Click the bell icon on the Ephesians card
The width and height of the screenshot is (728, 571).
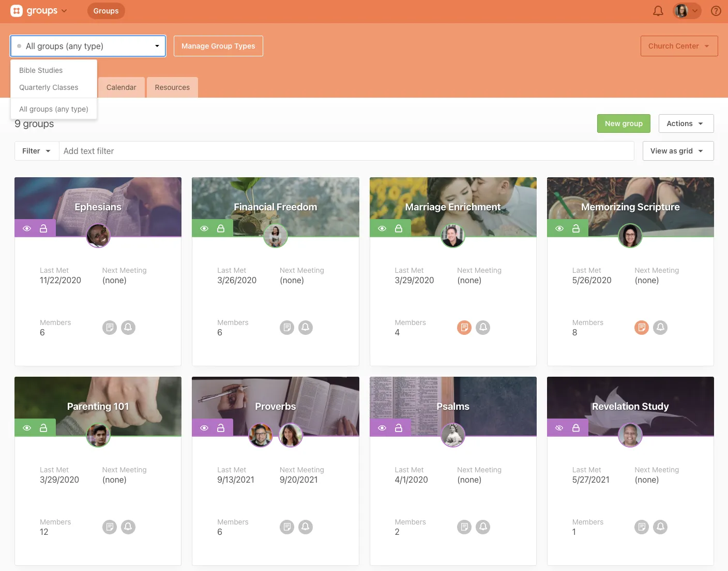click(128, 327)
